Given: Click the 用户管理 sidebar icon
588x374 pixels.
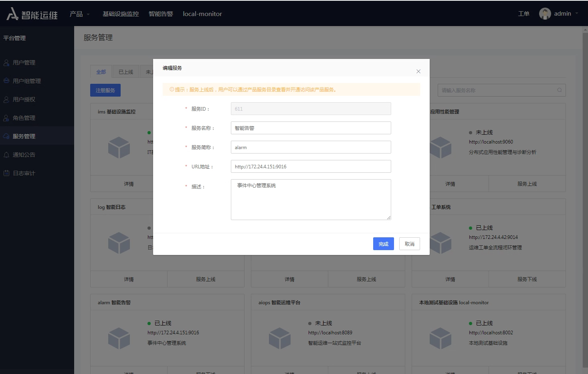Looking at the screenshot, I should [6, 63].
